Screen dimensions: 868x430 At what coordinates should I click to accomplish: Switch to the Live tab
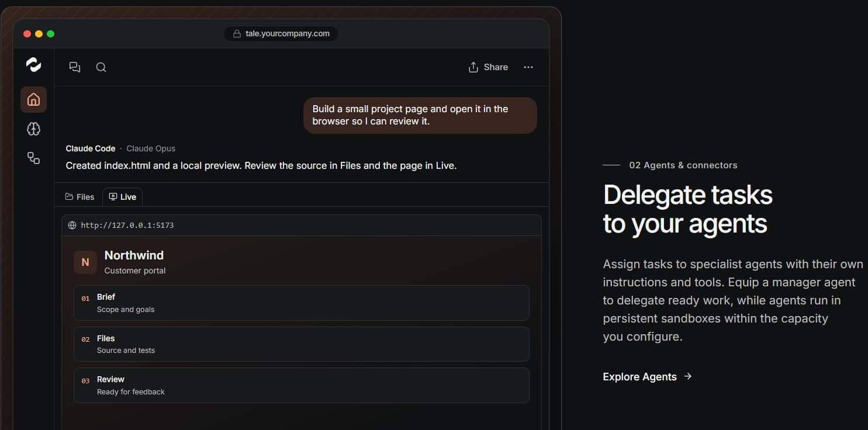click(123, 197)
